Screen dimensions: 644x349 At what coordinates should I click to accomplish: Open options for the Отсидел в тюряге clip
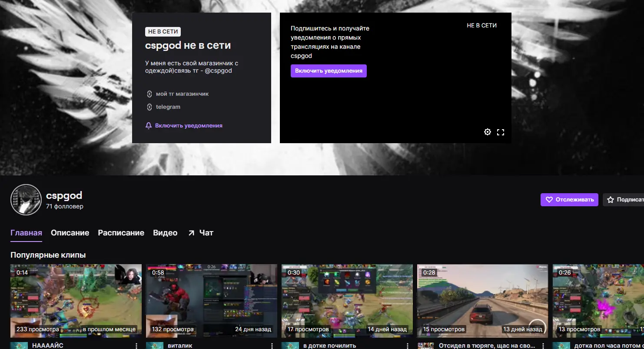point(543,346)
